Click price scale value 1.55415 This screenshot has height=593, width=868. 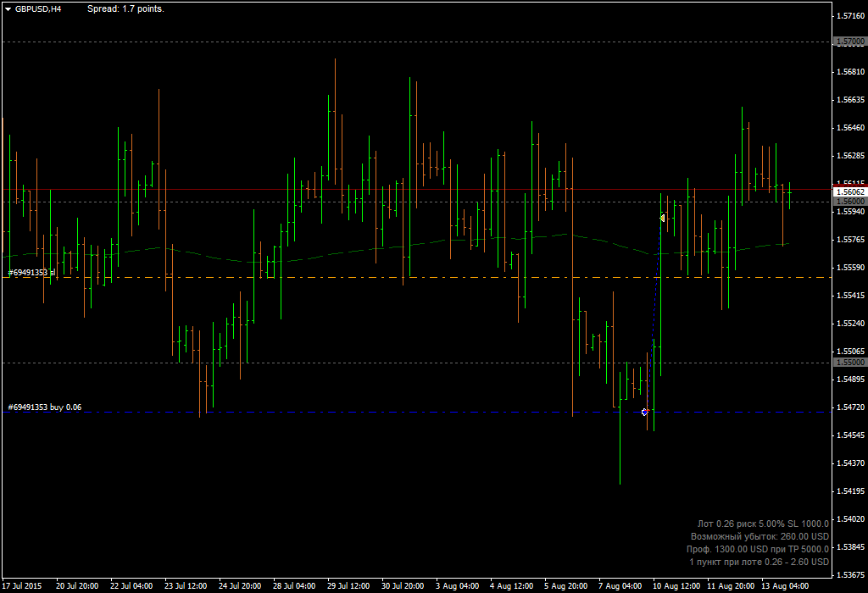click(850, 296)
